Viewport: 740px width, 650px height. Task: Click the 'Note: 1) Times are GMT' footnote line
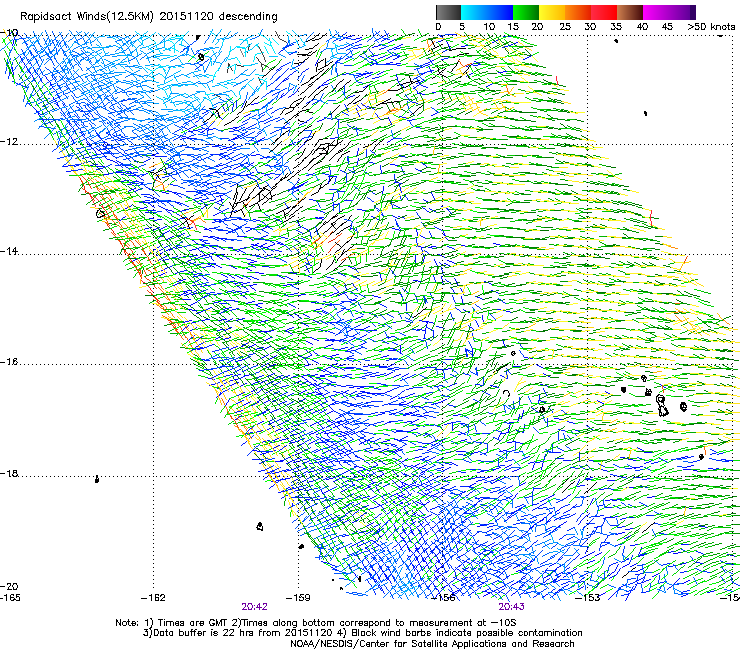tap(315, 623)
